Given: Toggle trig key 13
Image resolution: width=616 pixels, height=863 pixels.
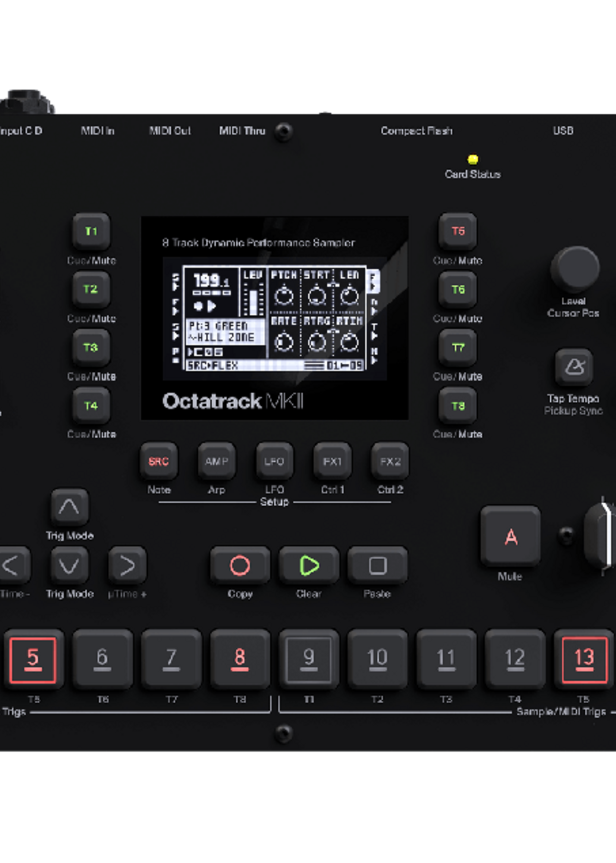Looking at the screenshot, I should pos(584,659).
